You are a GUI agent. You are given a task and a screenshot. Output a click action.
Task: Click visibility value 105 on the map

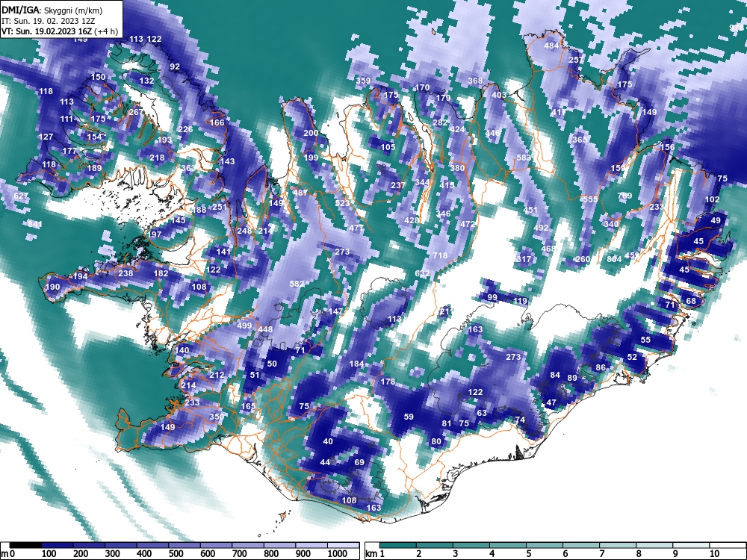click(388, 146)
